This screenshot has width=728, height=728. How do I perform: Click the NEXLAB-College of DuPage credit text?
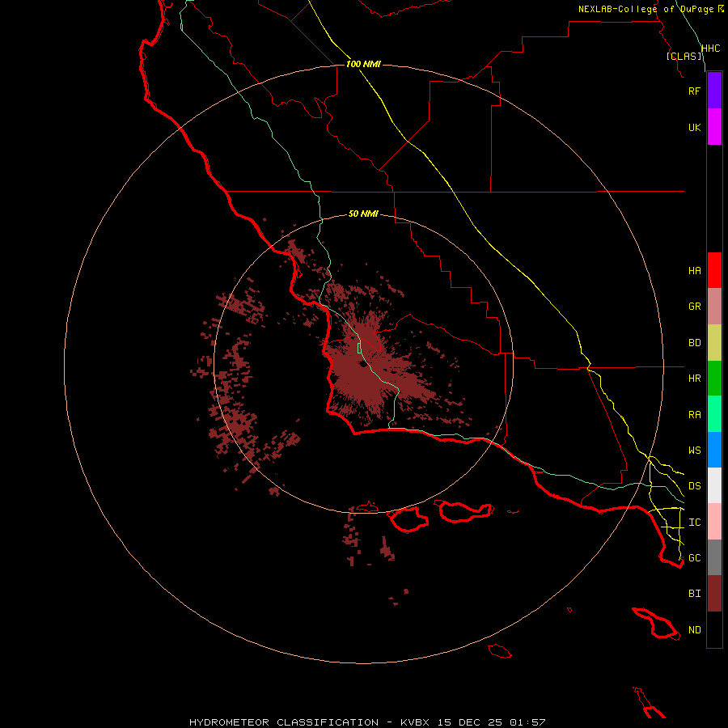click(x=646, y=9)
